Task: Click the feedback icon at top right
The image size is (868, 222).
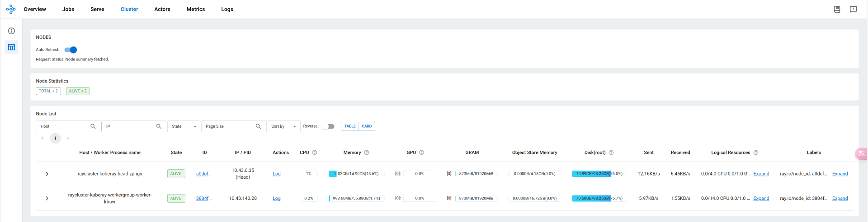Action: pos(853,9)
